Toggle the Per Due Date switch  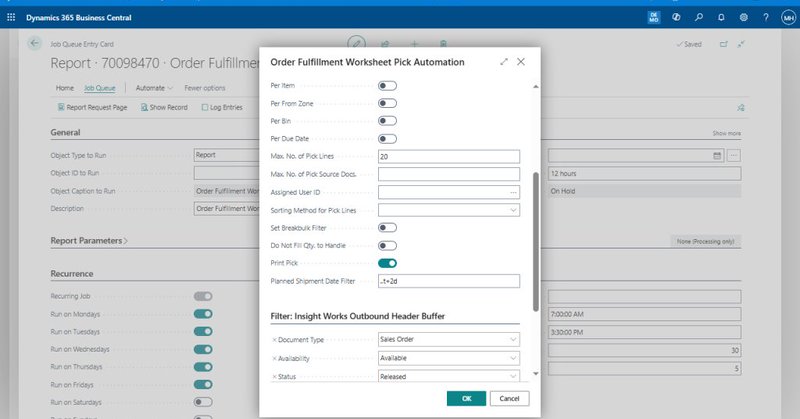[387, 139]
